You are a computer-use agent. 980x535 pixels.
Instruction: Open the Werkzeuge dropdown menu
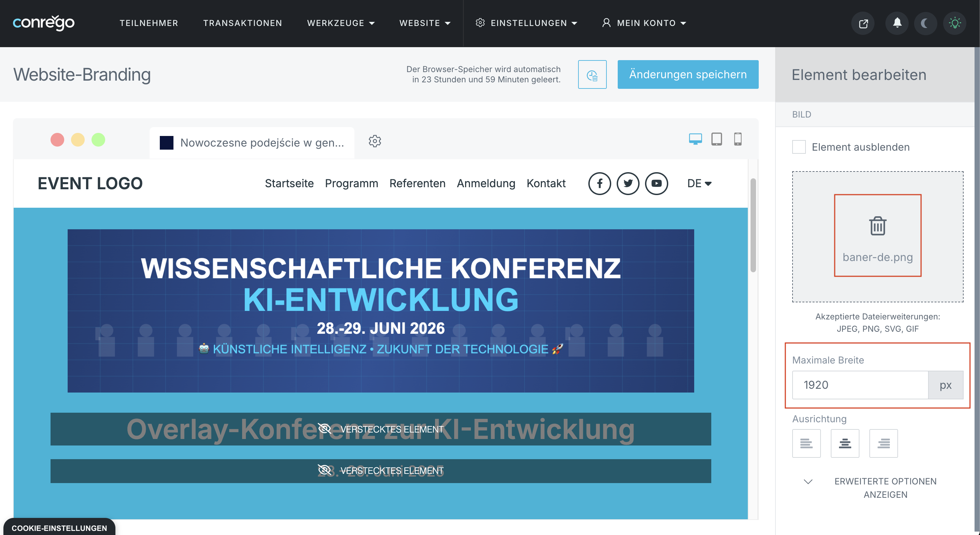(340, 23)
